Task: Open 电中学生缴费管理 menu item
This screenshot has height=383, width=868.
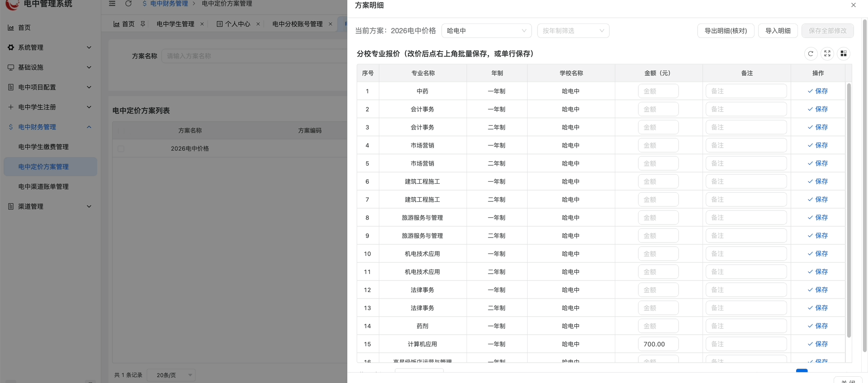Action: coord(50,147)
